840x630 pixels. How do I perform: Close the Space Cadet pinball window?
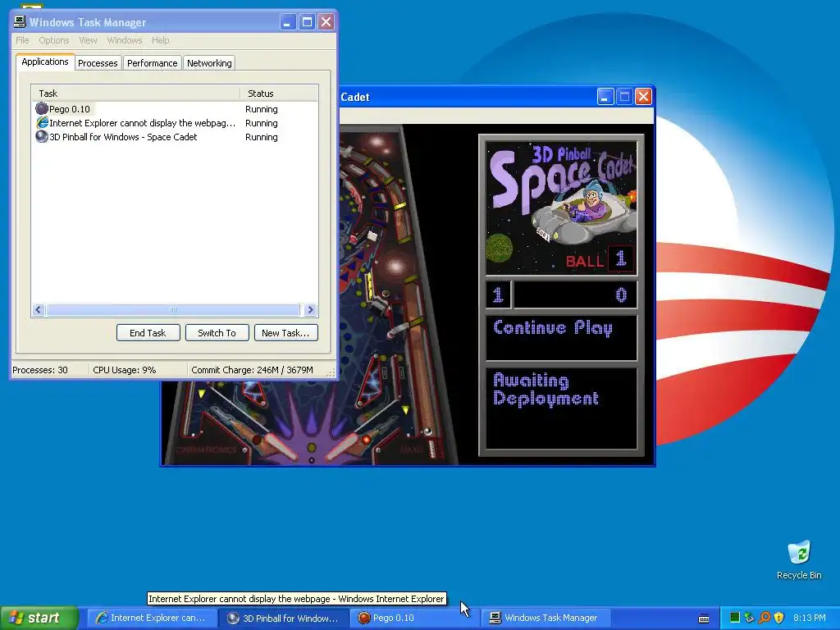click(x=643, y=97)
